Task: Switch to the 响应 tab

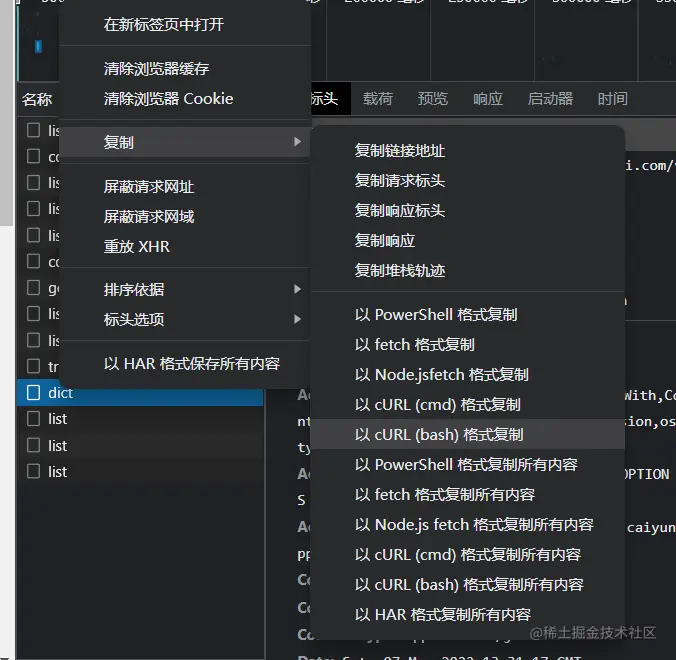Action: click(x=488, y=99)
